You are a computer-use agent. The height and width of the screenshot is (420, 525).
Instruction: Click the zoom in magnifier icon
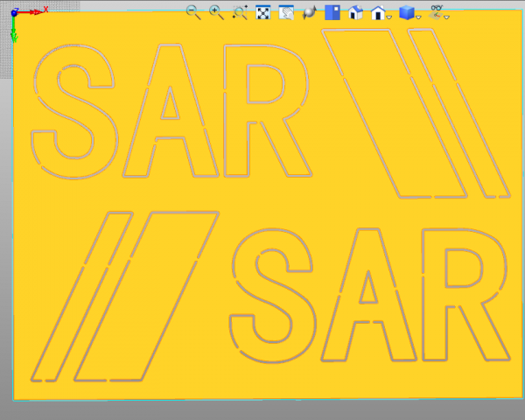pos(216,12)
